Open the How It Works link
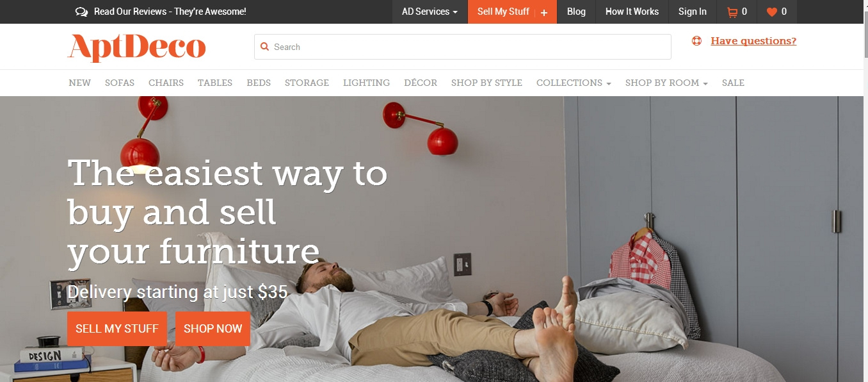868x382 pixels. [x=632, y=12]
